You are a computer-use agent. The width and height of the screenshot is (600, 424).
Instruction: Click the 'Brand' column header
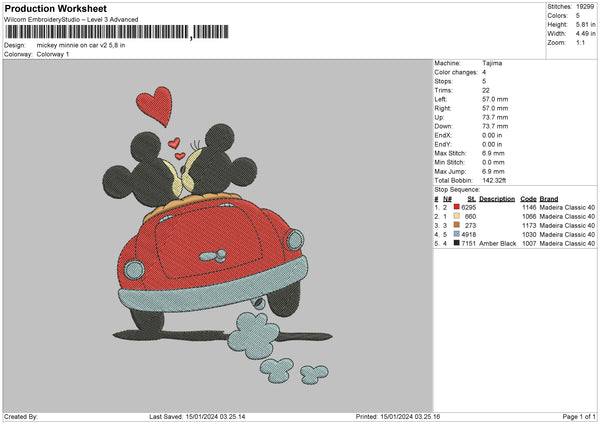pyautogui.click(x=549, y=199)
